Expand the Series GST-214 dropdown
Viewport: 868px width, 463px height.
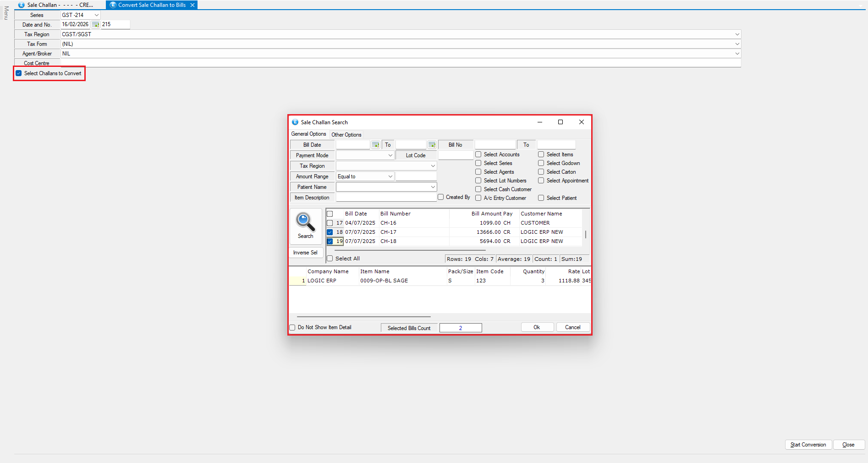tap(96, 15)
